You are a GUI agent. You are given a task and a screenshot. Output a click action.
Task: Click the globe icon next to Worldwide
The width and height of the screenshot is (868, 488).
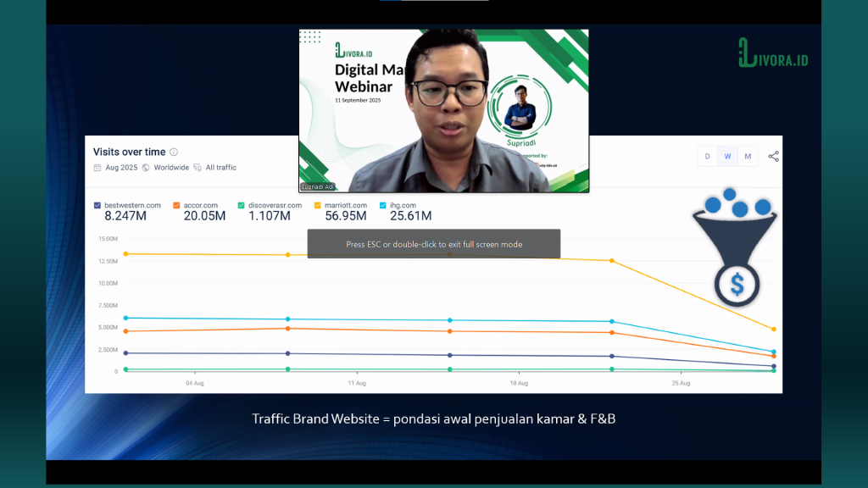tap(146, 168)
